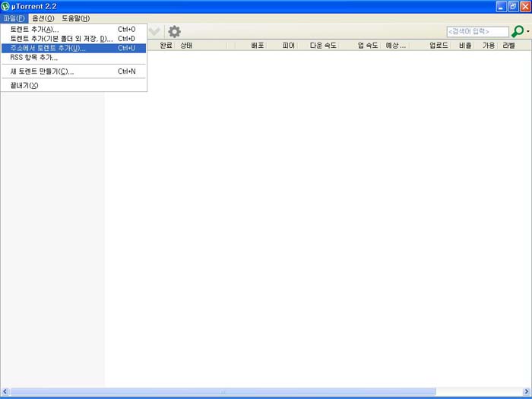Choose RSS 항목 추가... menu entry
Viewport: 532px width, 399px height.
pyautogui.click(x=74, y=57)
